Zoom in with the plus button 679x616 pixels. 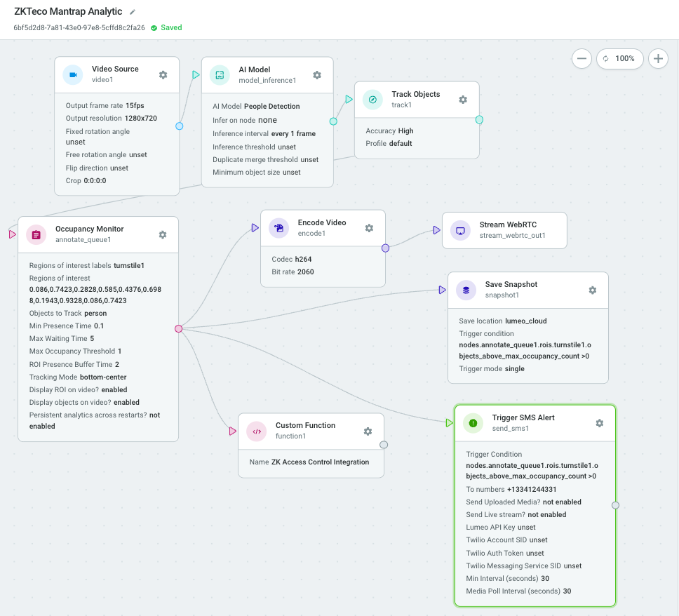(x=658, y=58)
